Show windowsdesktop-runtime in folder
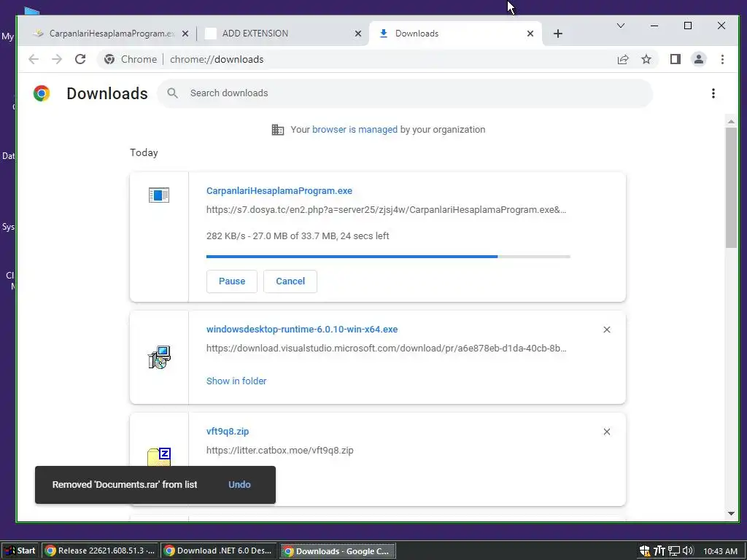This screenshot has width=747, height=560. click(x=236, y=381)
